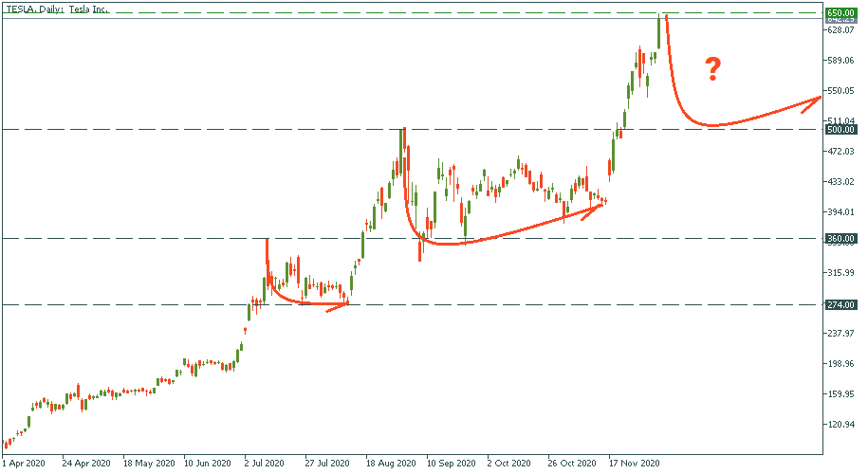Select the 500.00 horizontal level label
868x474 pixels.
tap(841, 130)
